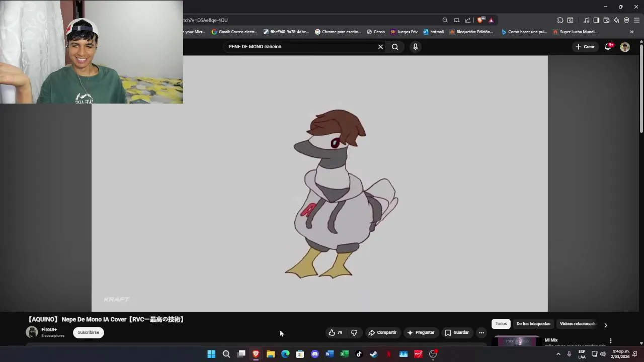The image size is (644, 362).
Task: Toggle the browser sidebar panel
Action: pyautogui.click(x=596, y=20)
